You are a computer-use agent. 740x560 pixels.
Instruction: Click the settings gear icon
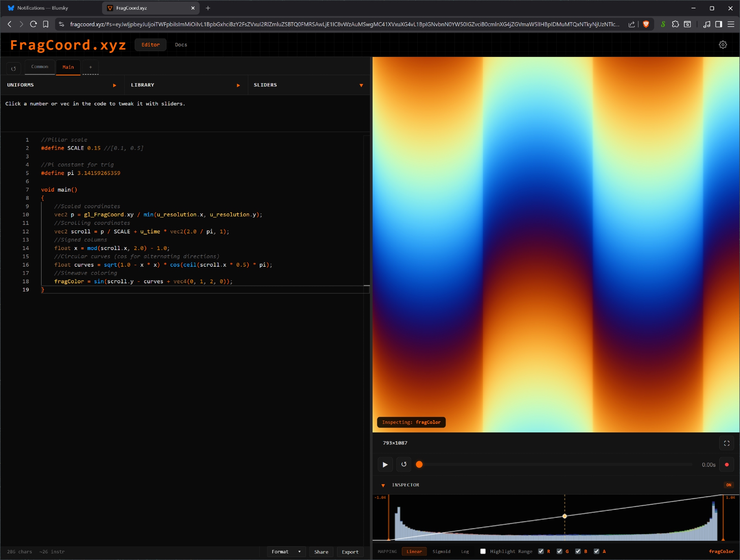click(723, 45)
